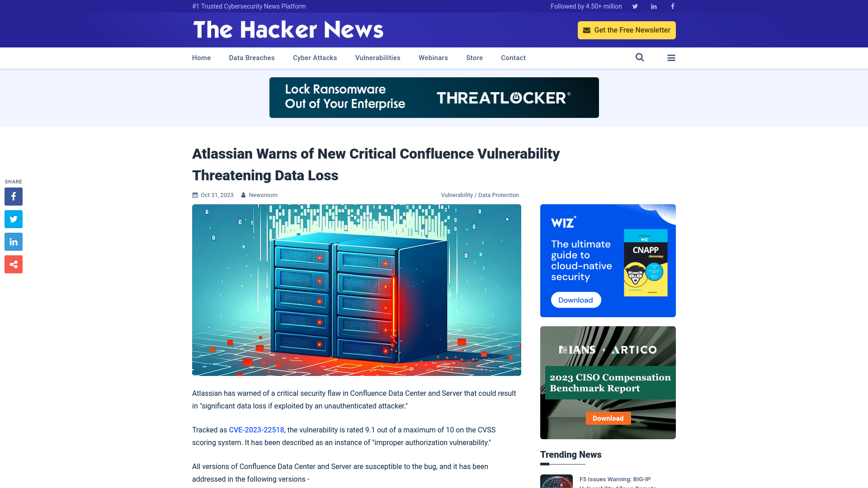Click the LinkedIn follow icon in header
The image size is (868, 488).
(653, 6)
